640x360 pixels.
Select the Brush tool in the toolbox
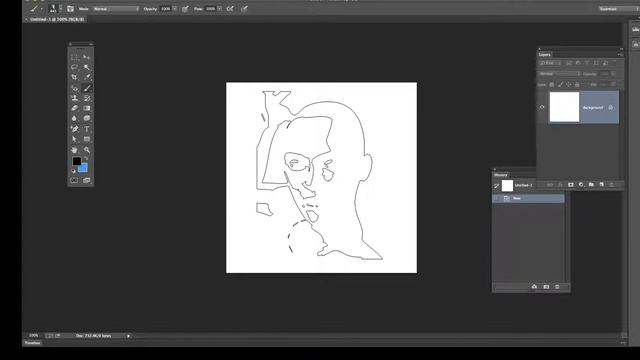coord(87,88)
